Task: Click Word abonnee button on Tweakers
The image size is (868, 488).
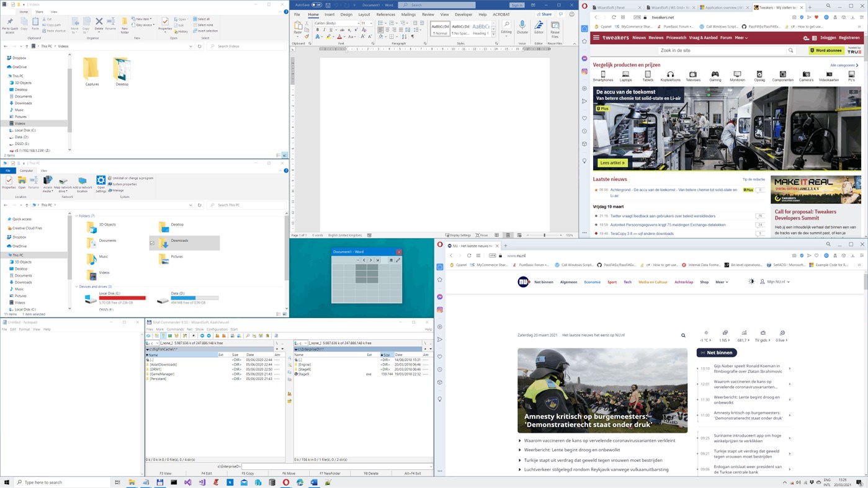Action: point(825,50)
